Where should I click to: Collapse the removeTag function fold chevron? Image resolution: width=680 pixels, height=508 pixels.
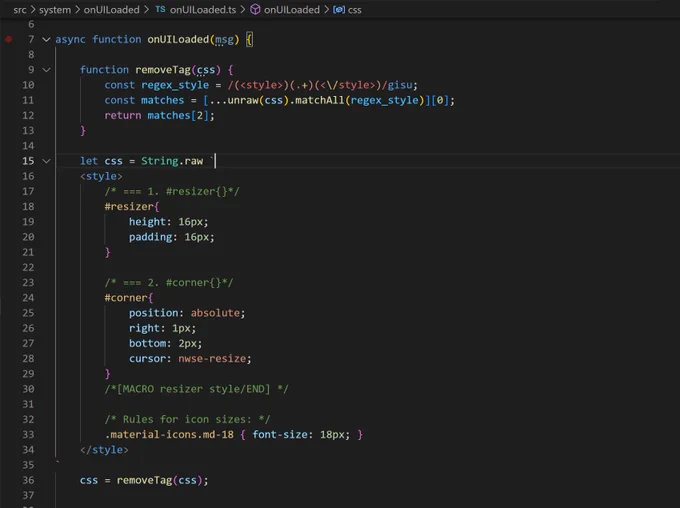pyautogui.click(x=46, y=70)
